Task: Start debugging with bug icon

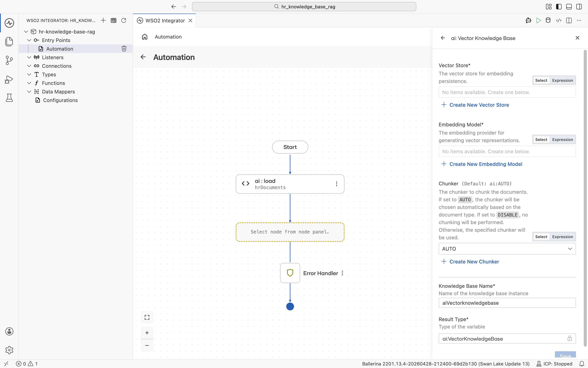Action: pos(548,20)
